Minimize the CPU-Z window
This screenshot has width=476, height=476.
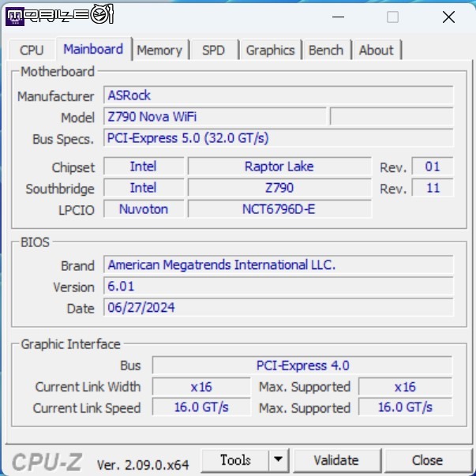pyautogui.click(x=338, y=17)
